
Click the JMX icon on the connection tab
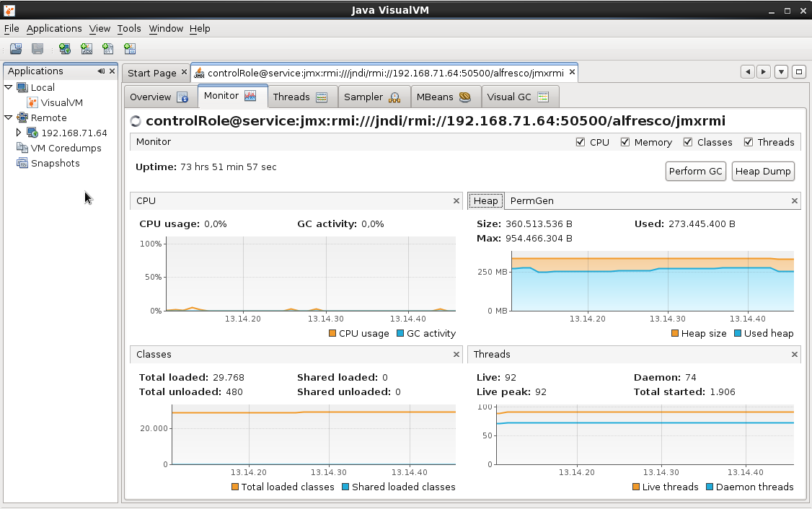coord(199,73)
